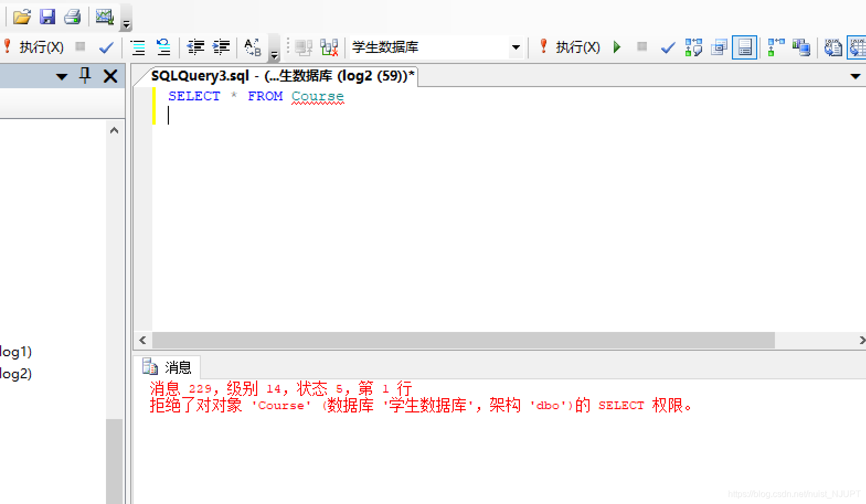Display the estimated execution plan icon

(693, 47)
